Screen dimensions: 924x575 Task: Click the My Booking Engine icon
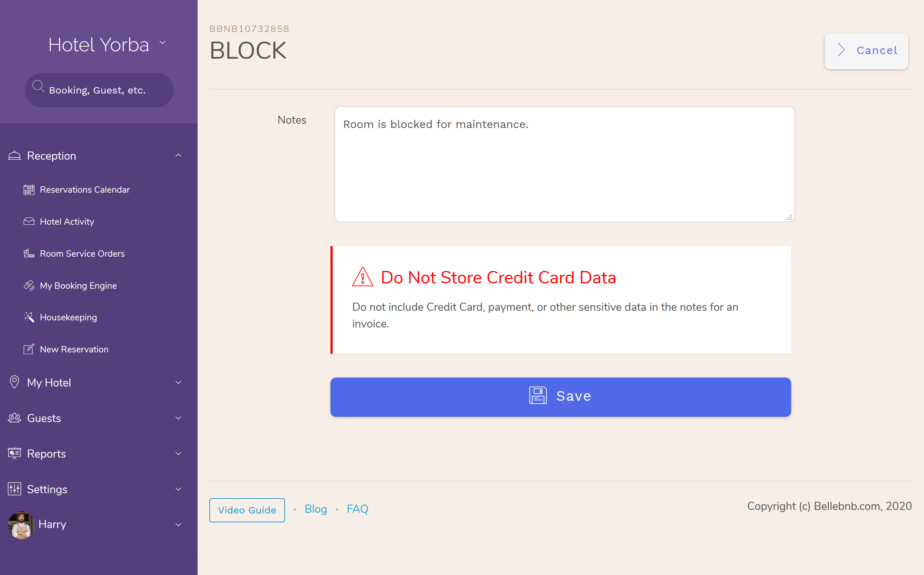(28, 285)
